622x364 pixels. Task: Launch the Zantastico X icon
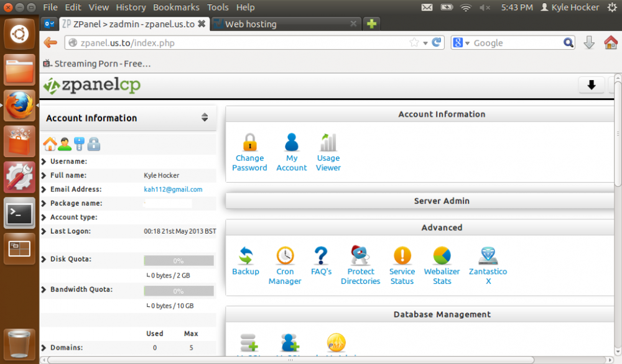pos(488,255)
